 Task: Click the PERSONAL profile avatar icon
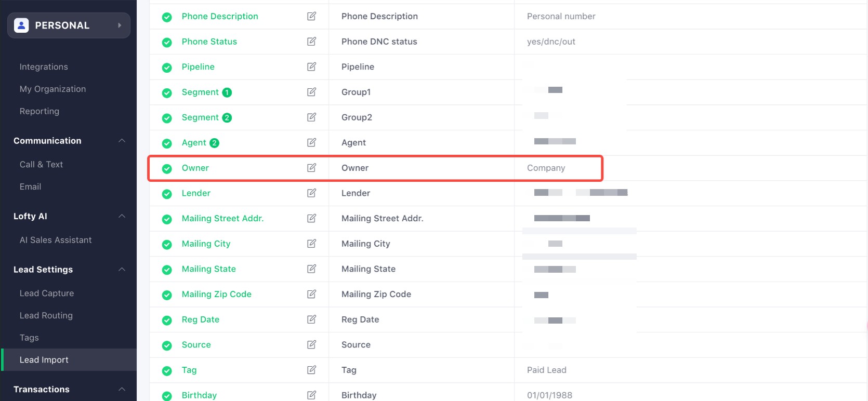[21, 25]
